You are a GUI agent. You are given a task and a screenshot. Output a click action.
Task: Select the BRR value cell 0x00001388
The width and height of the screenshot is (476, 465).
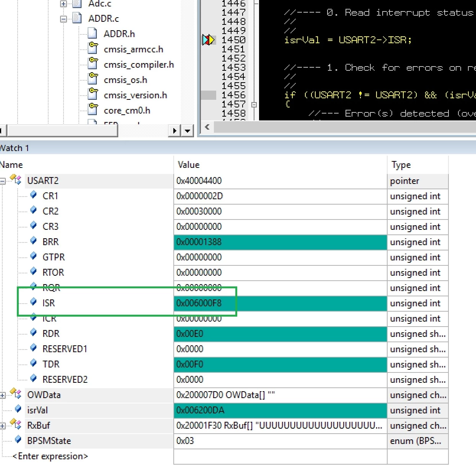click(x=280, y=242)
